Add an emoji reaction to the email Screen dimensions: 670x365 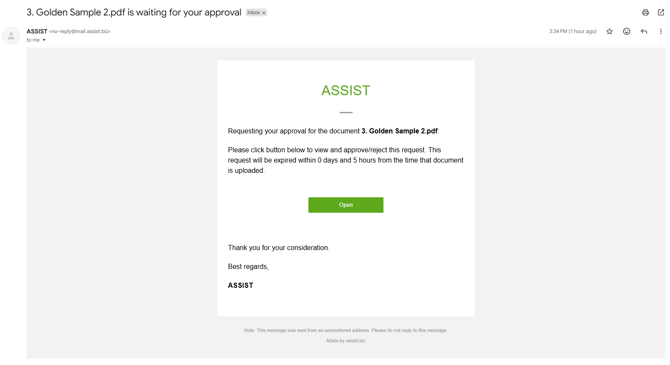pyautogui.click(x=626, y=31)
